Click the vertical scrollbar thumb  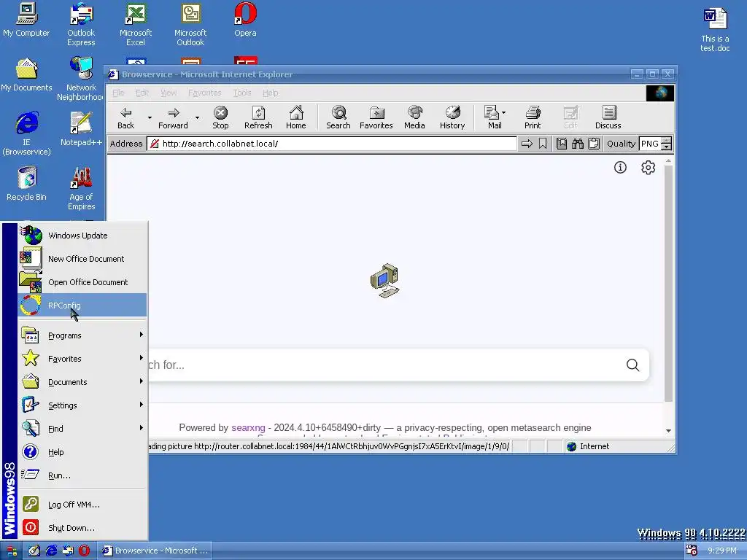668,284
